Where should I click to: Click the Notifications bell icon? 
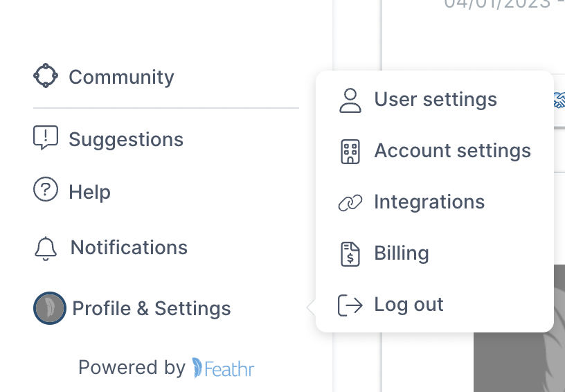tap(46, 248)
